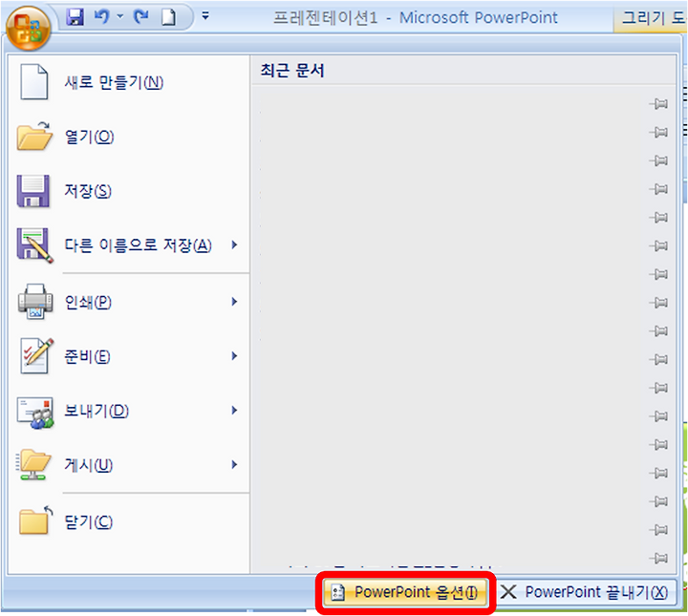
Task: Open the Undo history dropdown arrow
Action: click(120, 17)
